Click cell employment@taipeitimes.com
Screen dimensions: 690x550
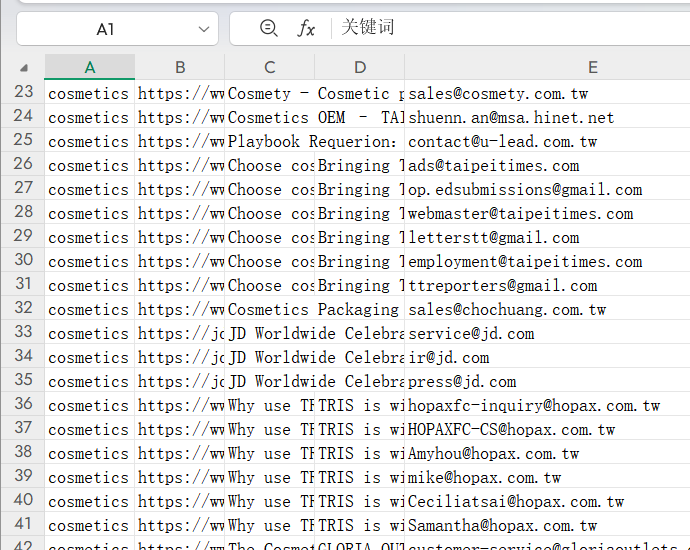pyautogui.click(x=547, y=261)
